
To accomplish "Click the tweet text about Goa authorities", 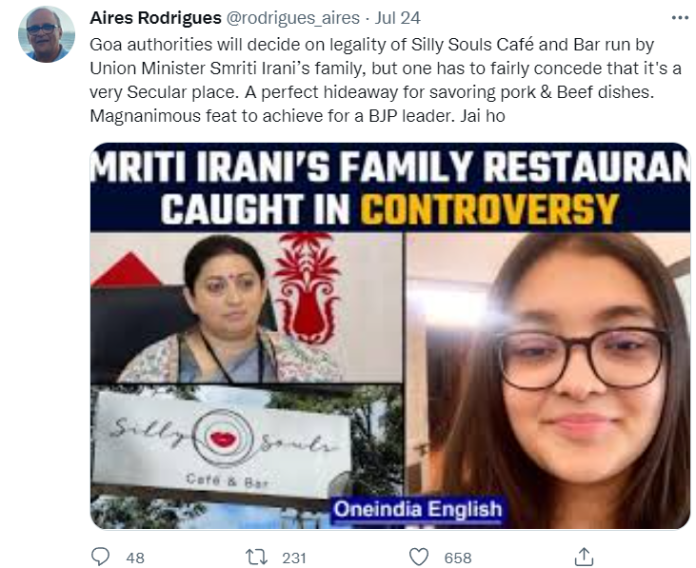I will tap(385, 80).
